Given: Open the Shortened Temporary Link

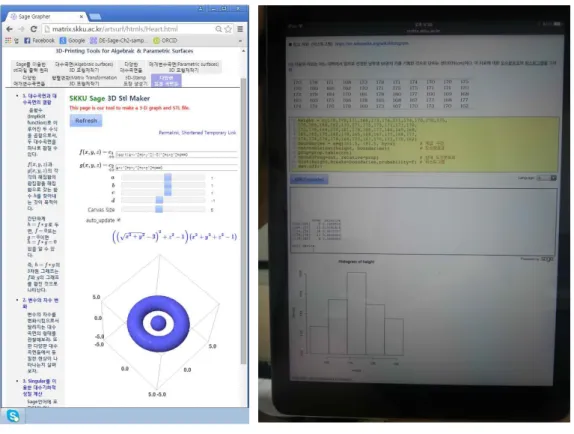Looking at the screenshot, I should pyautogui.click(x=209, y=132).
